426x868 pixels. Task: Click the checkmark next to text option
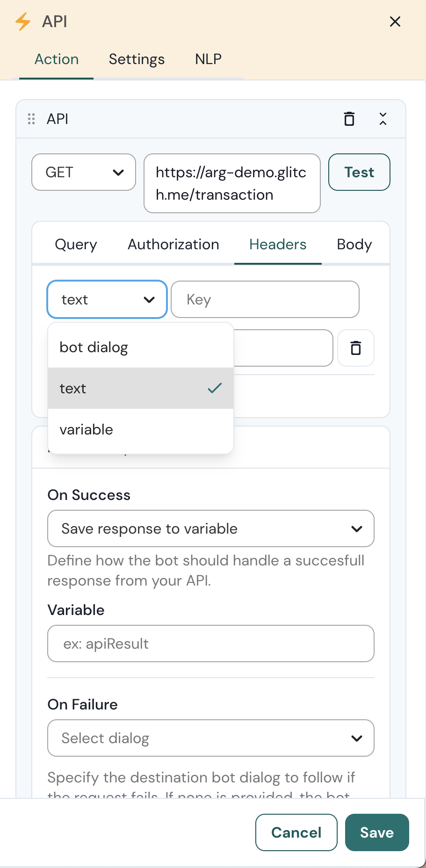[x=215, y=387]
